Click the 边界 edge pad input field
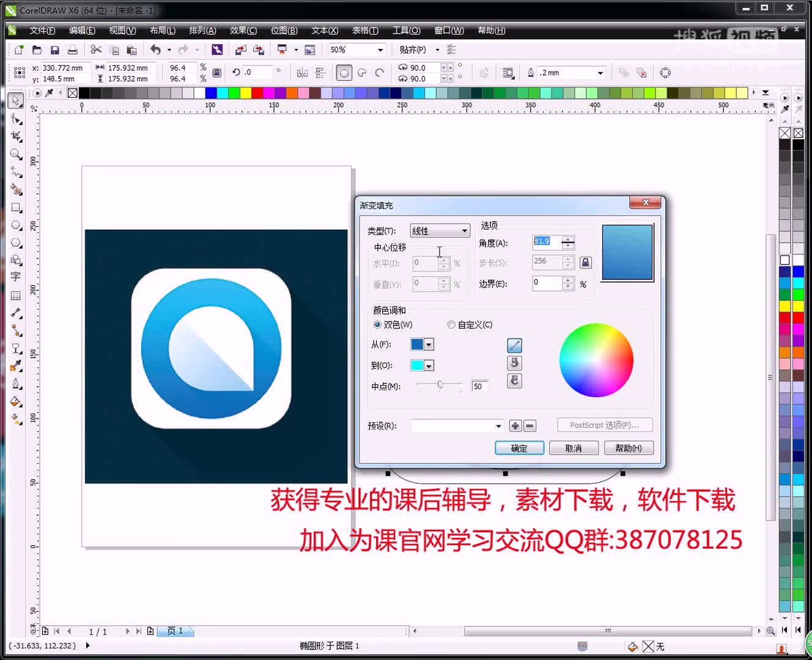 (x=547, y=283)
